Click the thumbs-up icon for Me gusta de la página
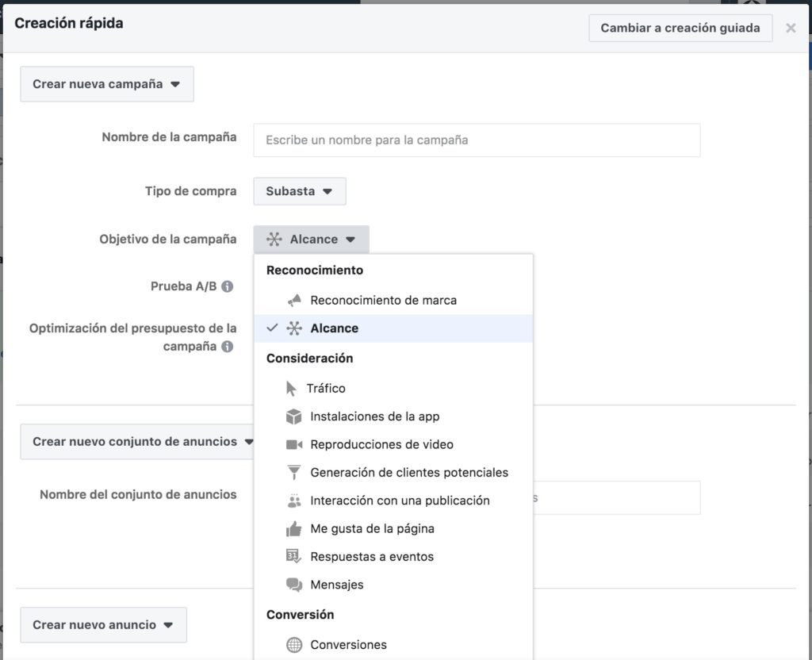Image resolution: width=812 pixels, height=660 pixels. [294, 528]
